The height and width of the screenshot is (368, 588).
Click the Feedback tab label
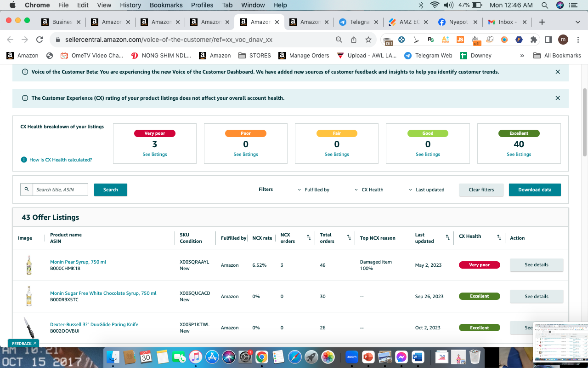(x=22, y=344)
